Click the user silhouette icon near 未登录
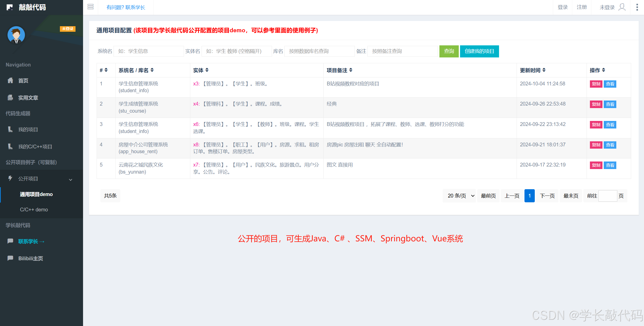The image size is (644, 326). [x=622, y=7]
